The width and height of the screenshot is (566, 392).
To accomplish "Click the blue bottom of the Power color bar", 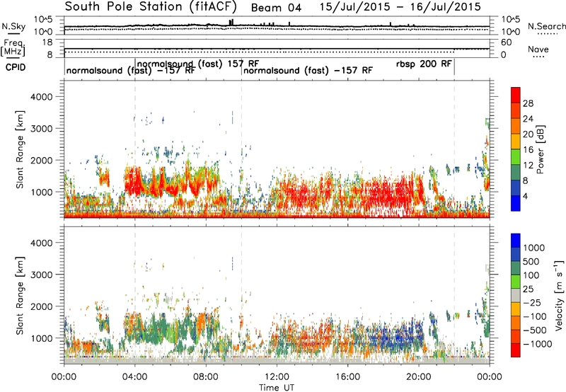I will tap(516, 203).
